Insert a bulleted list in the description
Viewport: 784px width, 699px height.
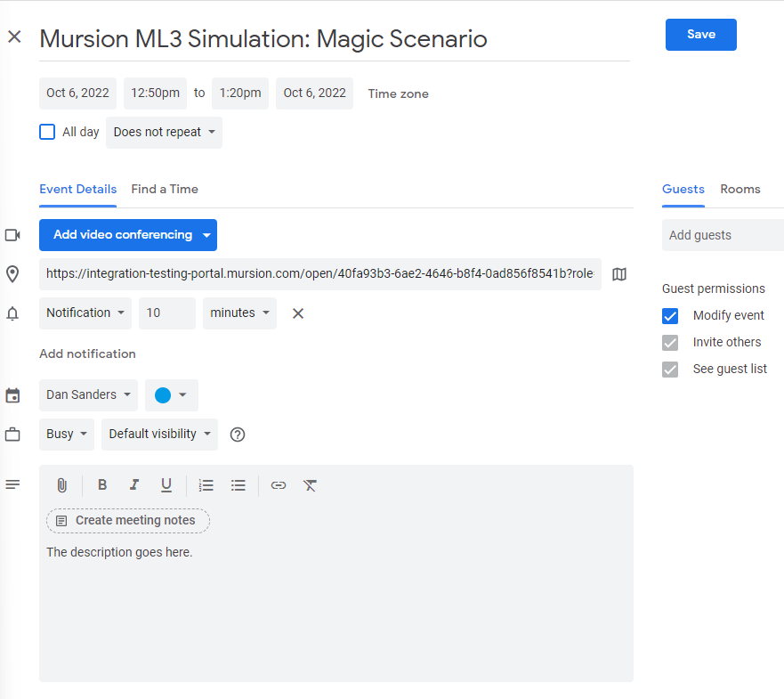(x=238, y=485)
